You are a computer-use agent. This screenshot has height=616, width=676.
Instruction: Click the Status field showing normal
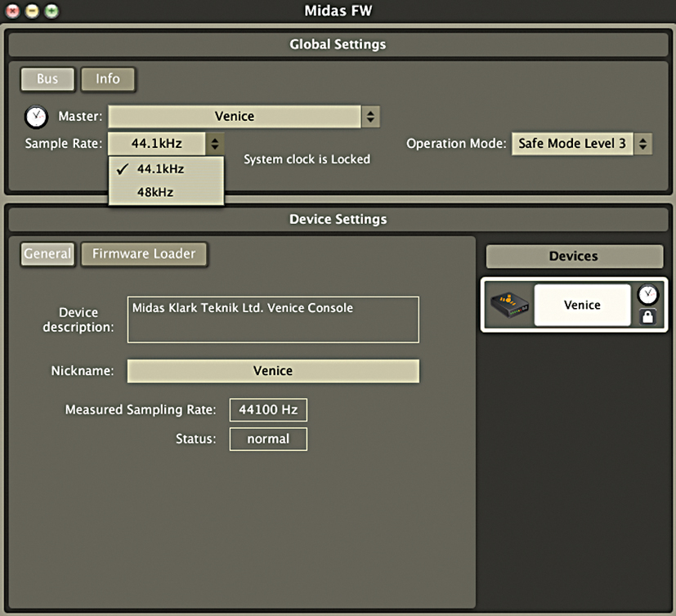point(268,439)
